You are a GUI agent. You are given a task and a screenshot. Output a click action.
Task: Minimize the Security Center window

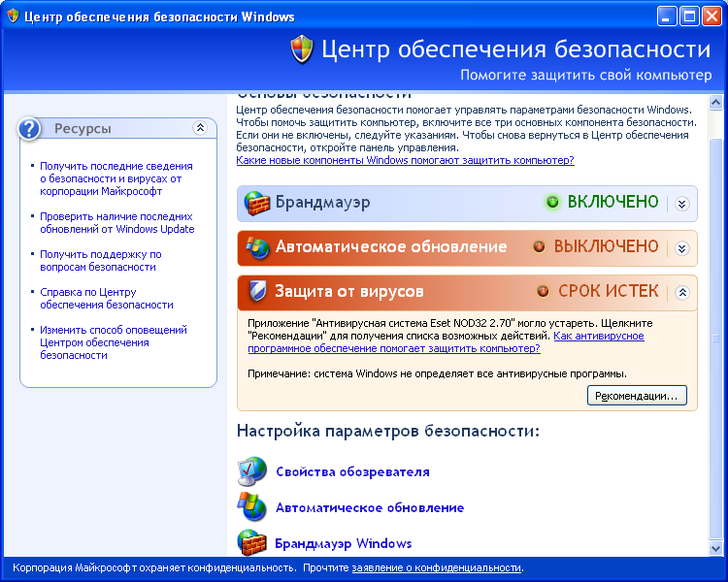coord(667,17)
